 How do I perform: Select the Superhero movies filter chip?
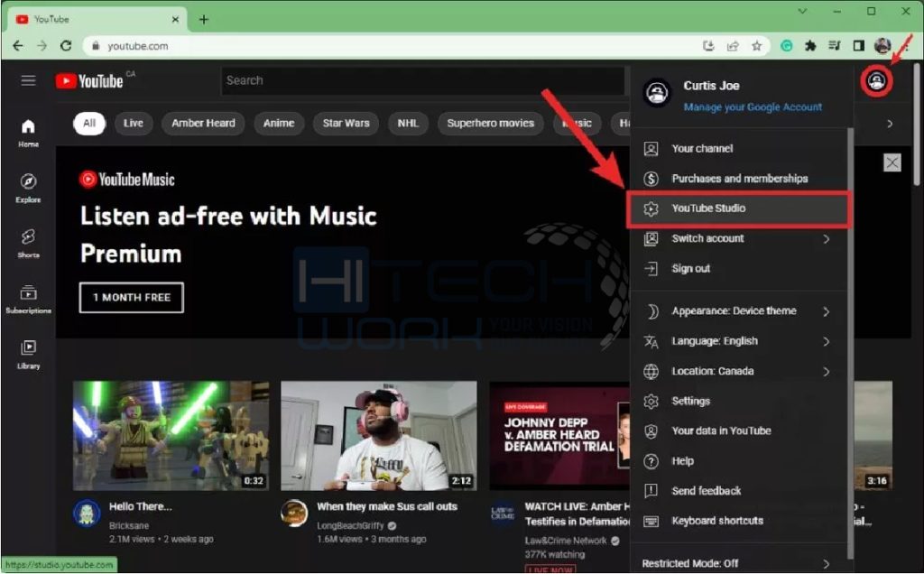490,123
